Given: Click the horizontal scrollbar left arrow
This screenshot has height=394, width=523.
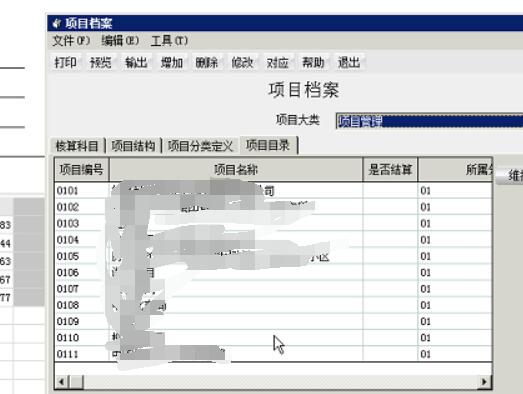Looking at the screenshot, I should [x=61, y=382].
